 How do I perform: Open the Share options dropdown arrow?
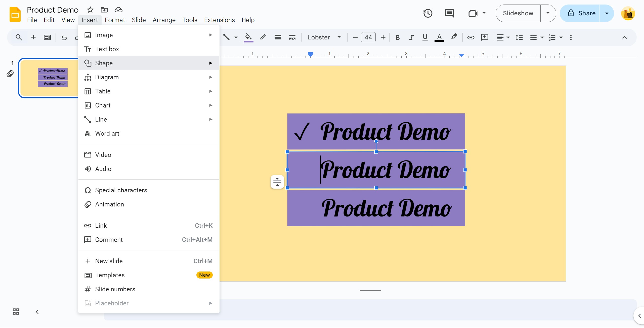pos(607,13)
